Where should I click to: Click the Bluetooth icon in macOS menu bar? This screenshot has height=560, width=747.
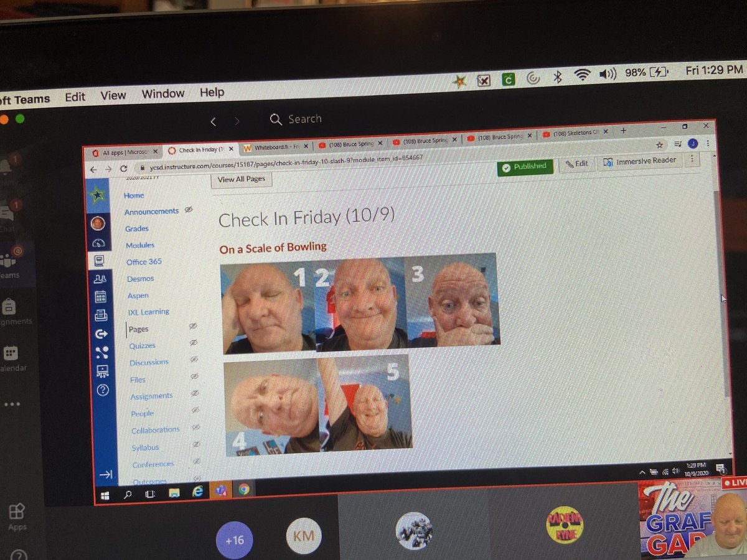click(x=558, y=77)
